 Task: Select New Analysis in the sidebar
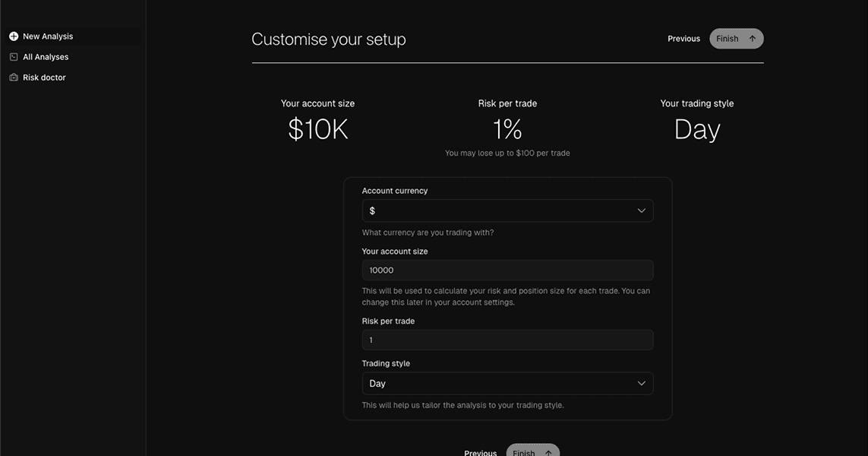[x=48, y=35]
